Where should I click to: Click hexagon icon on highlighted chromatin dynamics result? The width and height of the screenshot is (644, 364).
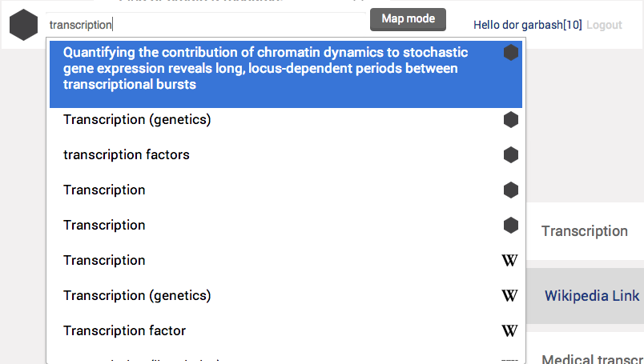click(x=511, y=53)
